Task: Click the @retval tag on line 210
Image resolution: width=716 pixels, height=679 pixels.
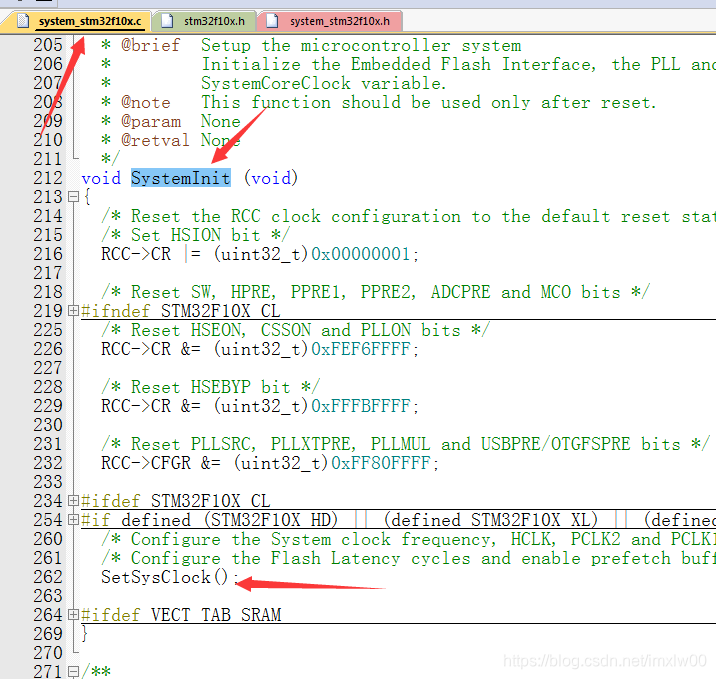Action: (155, 140)
